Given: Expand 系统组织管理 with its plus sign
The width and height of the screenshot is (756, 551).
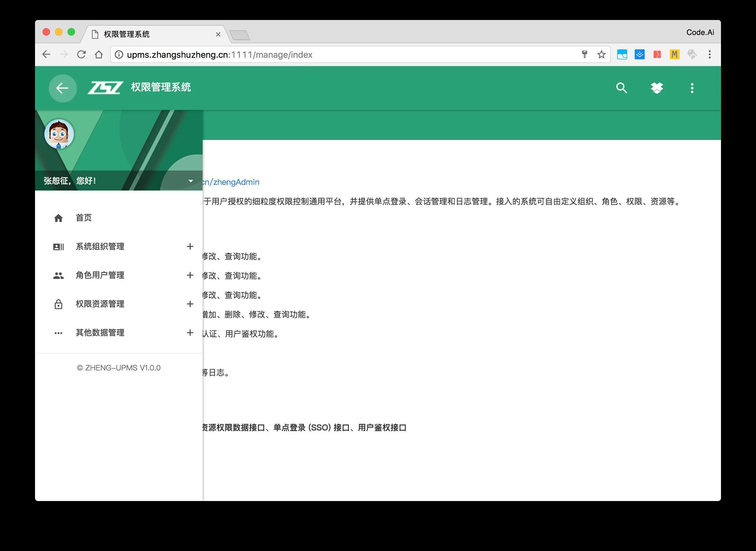Looking at the screenshot, I should [x=190, y=246].
